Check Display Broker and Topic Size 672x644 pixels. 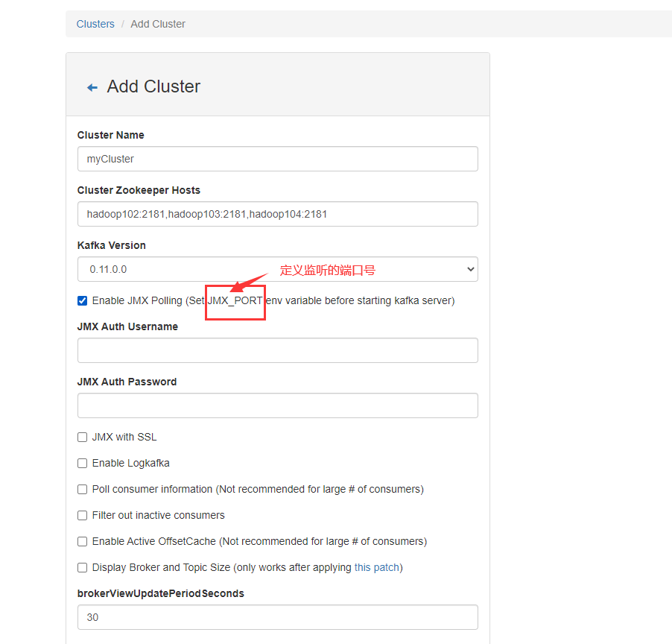[x=82, y=567]
